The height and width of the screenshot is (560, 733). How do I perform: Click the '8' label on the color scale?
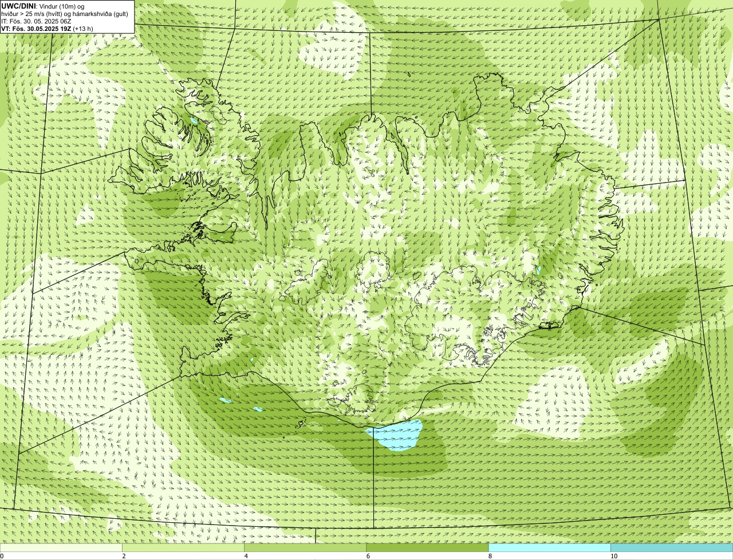[490, 556]
